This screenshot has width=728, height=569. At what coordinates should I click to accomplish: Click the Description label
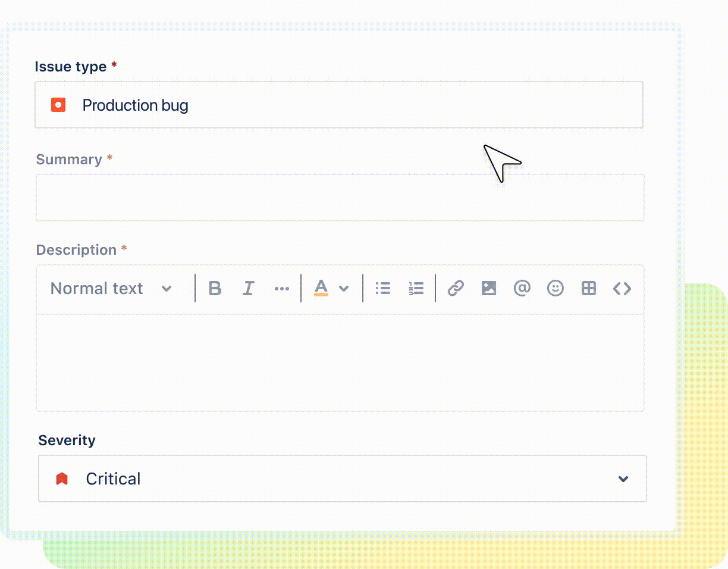click(76, 250)
